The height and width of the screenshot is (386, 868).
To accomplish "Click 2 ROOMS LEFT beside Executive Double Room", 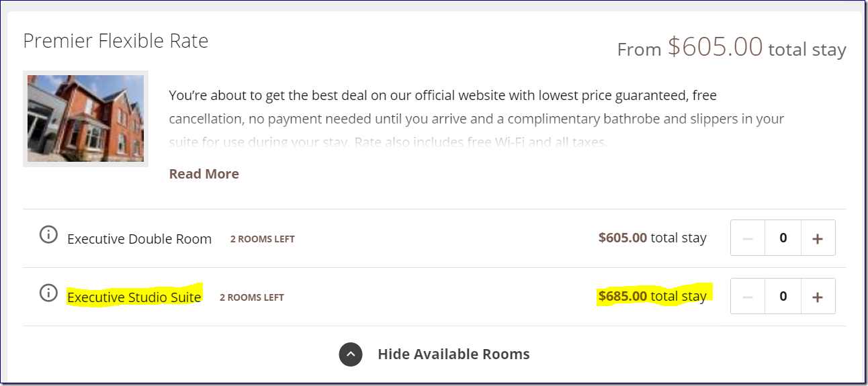I will [x=262, y=239].
